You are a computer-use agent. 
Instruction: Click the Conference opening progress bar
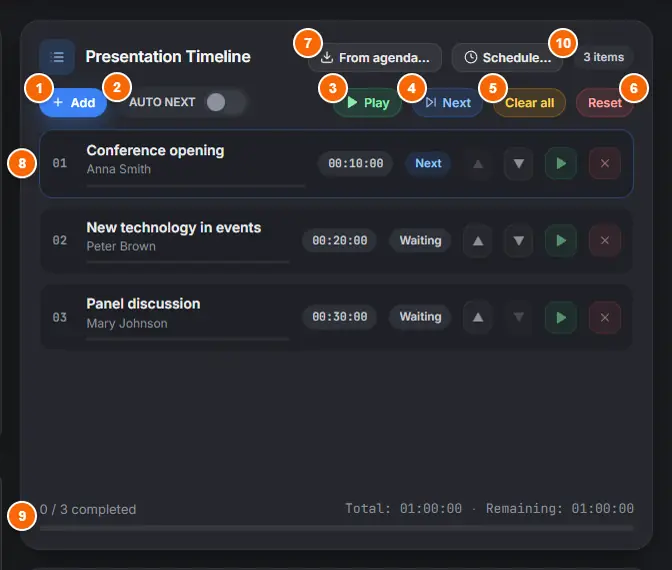196,186
